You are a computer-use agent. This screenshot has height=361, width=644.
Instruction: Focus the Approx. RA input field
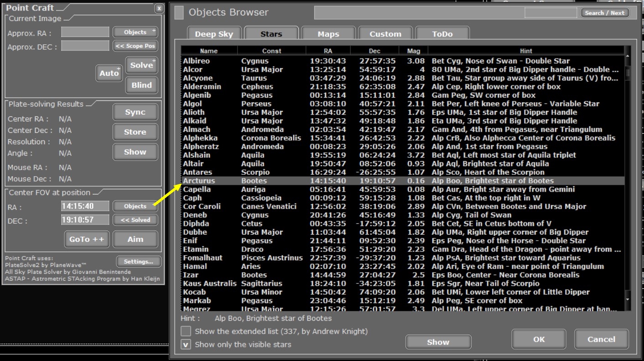tap(85, 32)
